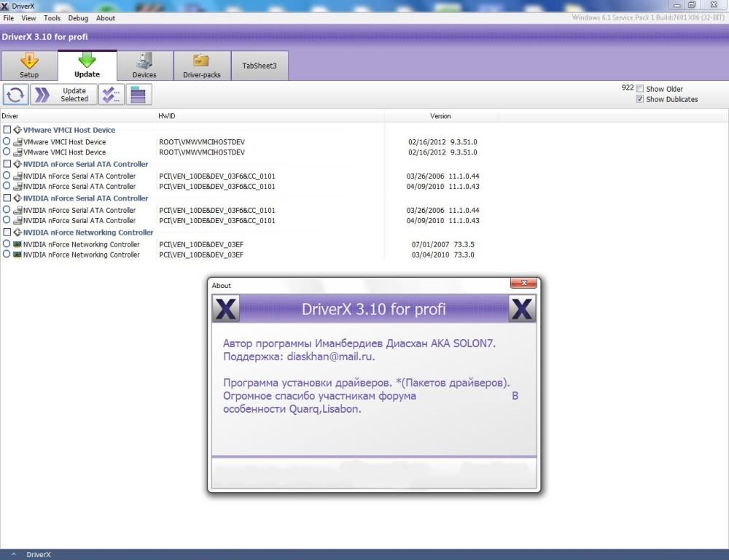Viewport: 729px width, 560px height.
Task: Check the NVIDIA nForce Networking Controller group
Action: click(7, 233)
